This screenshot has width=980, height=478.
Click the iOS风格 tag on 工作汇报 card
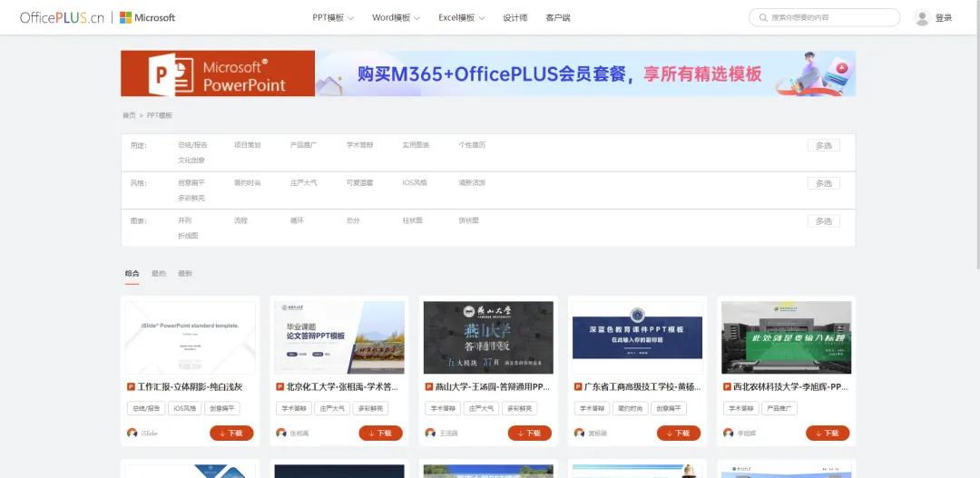pos(184,409)
